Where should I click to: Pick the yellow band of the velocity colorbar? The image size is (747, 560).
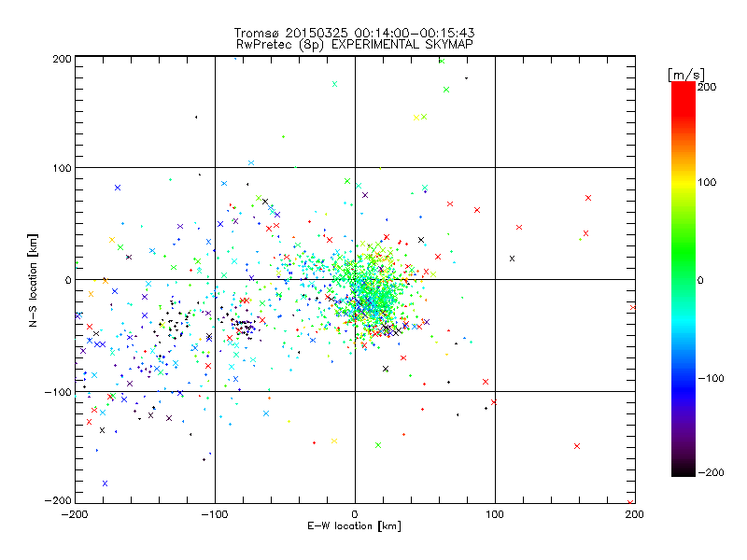[x=684, y=182]
